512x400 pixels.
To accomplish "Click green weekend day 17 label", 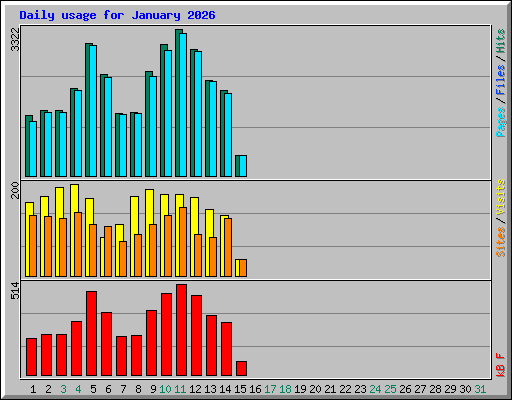I will coord(270,389).
